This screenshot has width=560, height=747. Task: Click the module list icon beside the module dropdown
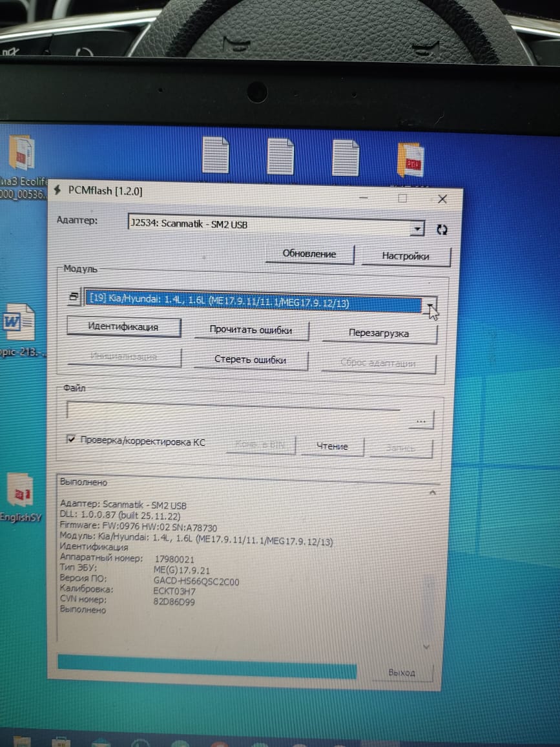coord(74,297)
